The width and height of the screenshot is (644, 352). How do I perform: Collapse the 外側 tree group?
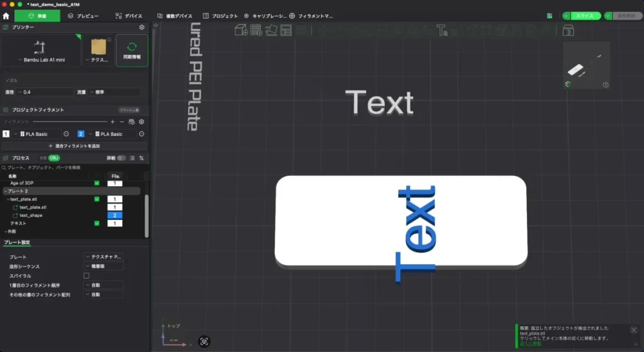tap(5, 231)
